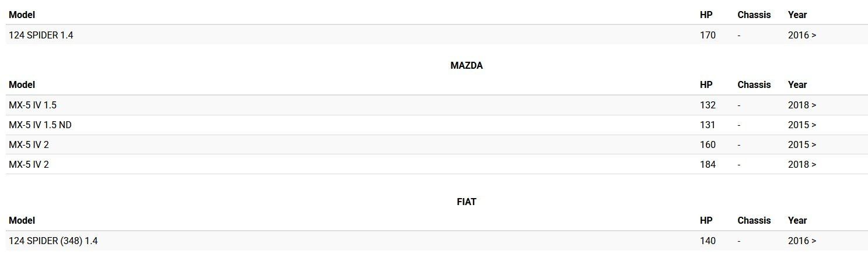The width and height of the screenshot is (868, 261).
Task: Select the 124 SPIDER (348) 1.4 model
Action: [x=49, y=241]
